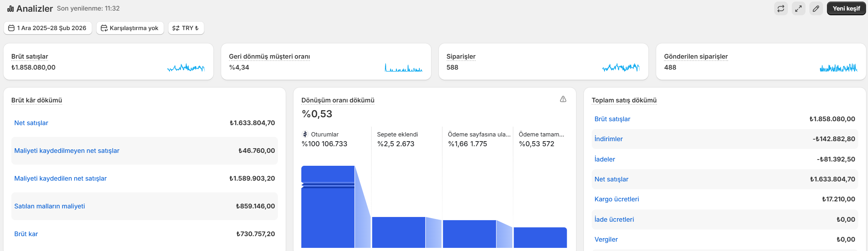Click the %0,53 572 completed value
This screenshot has height=251, width=868.
[x=537, y=144]
